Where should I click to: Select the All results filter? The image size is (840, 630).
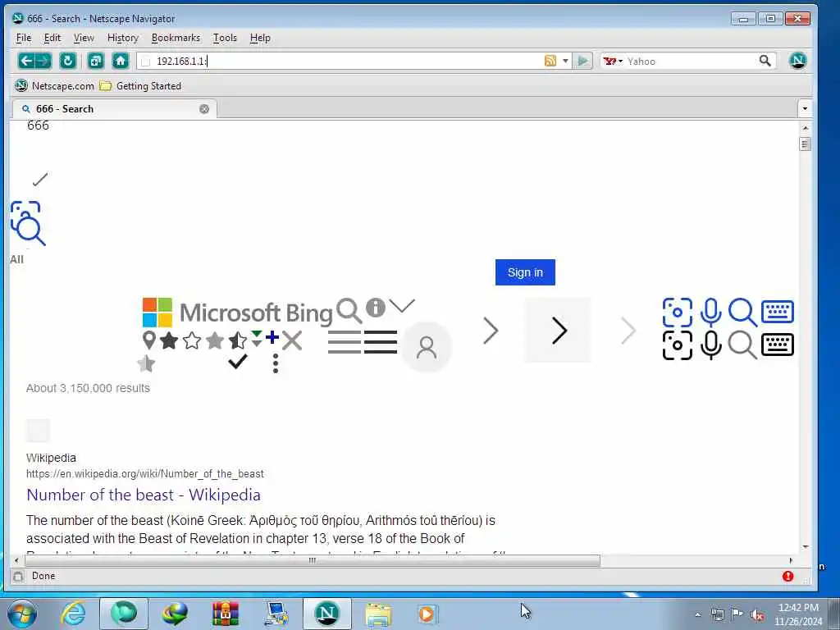tap(16, 260)
